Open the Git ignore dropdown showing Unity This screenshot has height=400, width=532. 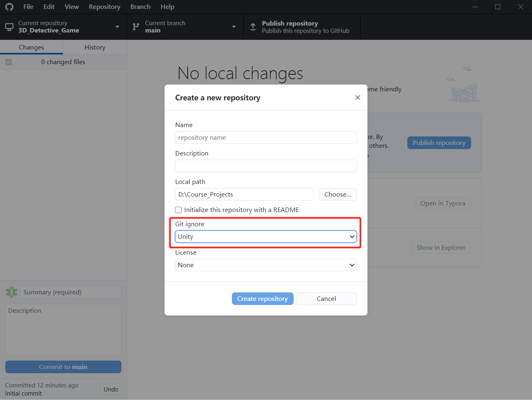(266, 236)
